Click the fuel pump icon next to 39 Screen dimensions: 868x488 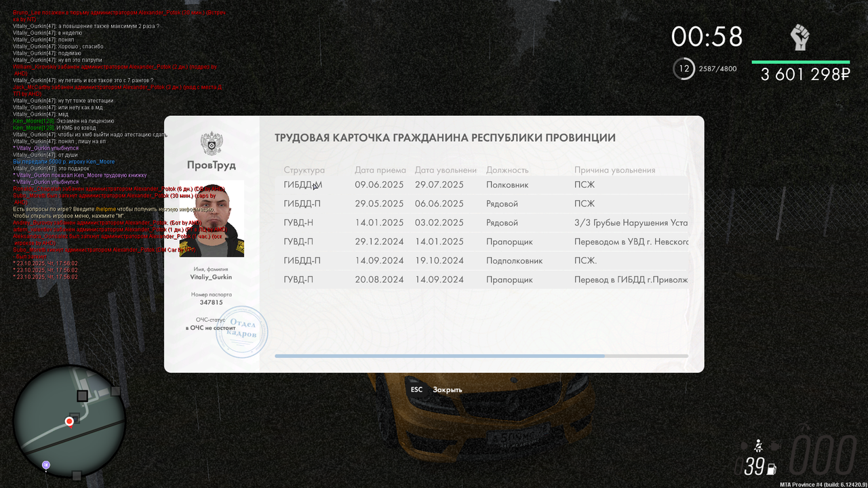[772, 468]
